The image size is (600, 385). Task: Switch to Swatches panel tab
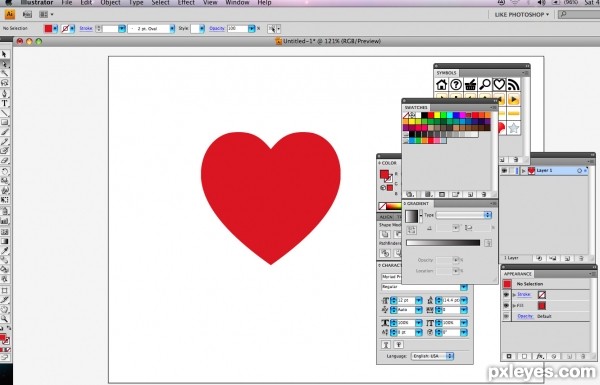[x=416, y=108]
